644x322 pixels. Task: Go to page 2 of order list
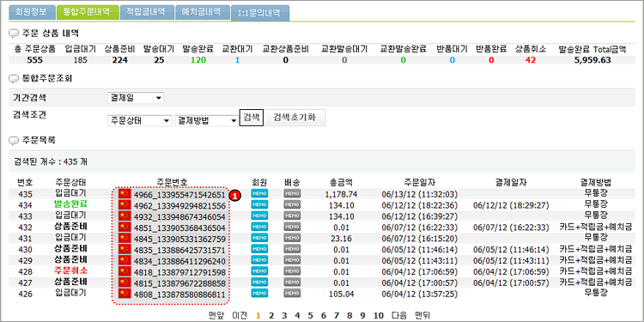pyautogui.click(x=271, y=315)
